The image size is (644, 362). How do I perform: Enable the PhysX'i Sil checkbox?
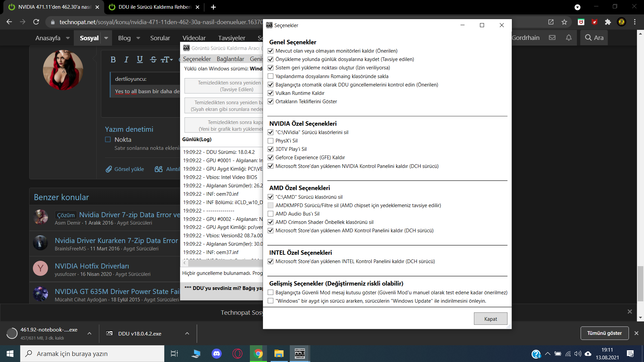(271, 141)
